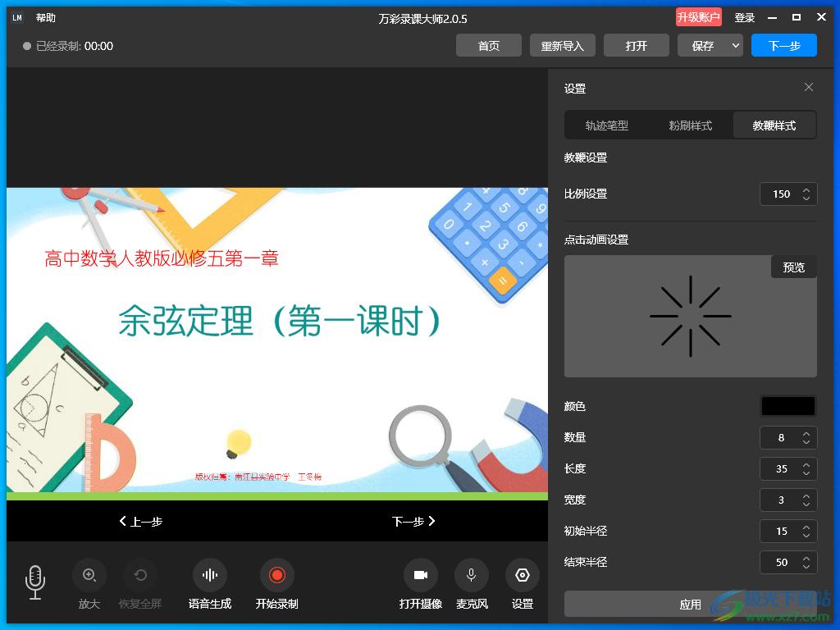Screen dimensions: 840x630
Task: Adjust the scale setting stepper at 150
Action: point(806,194)
